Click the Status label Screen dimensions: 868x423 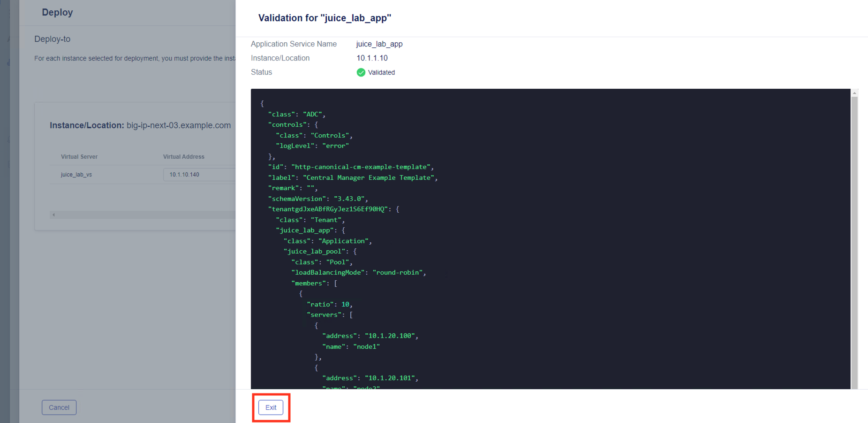coord(261,72)
